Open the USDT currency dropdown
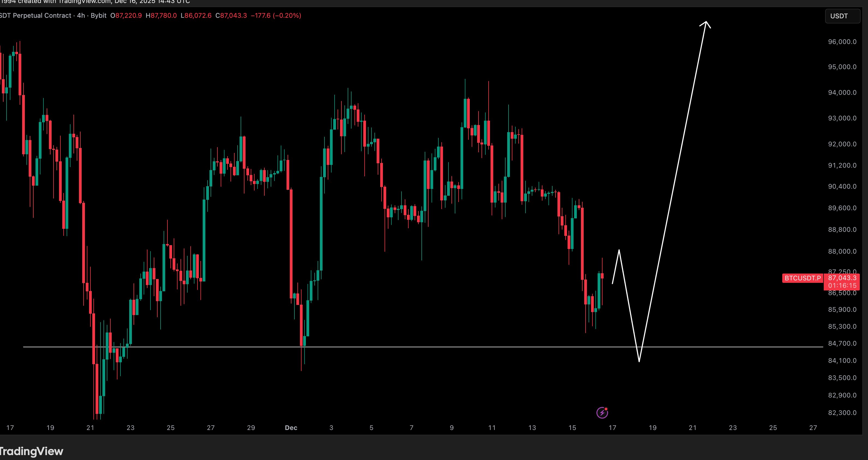The image size is (868, 460). point(842,16)
